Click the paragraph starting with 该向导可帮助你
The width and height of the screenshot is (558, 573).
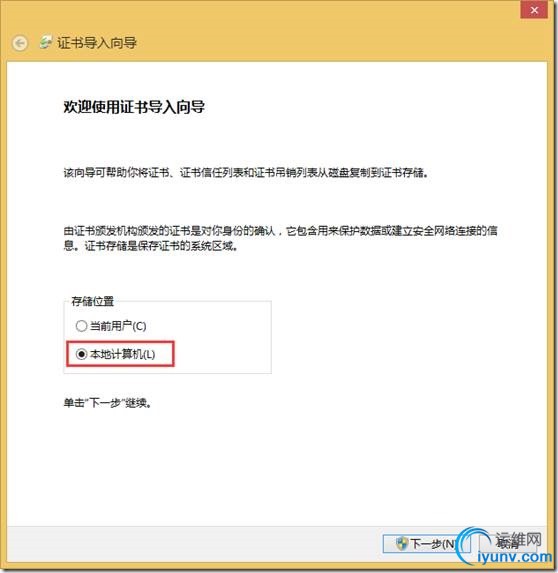coord(246,172)
